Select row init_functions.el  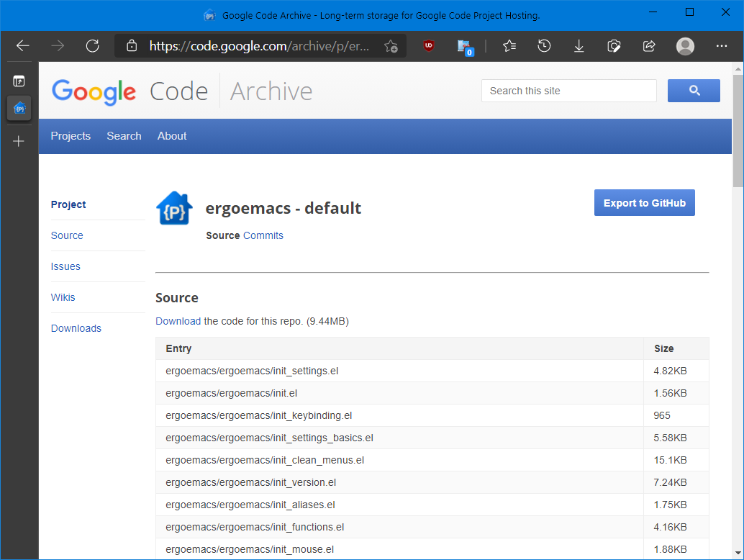point(432,527)
